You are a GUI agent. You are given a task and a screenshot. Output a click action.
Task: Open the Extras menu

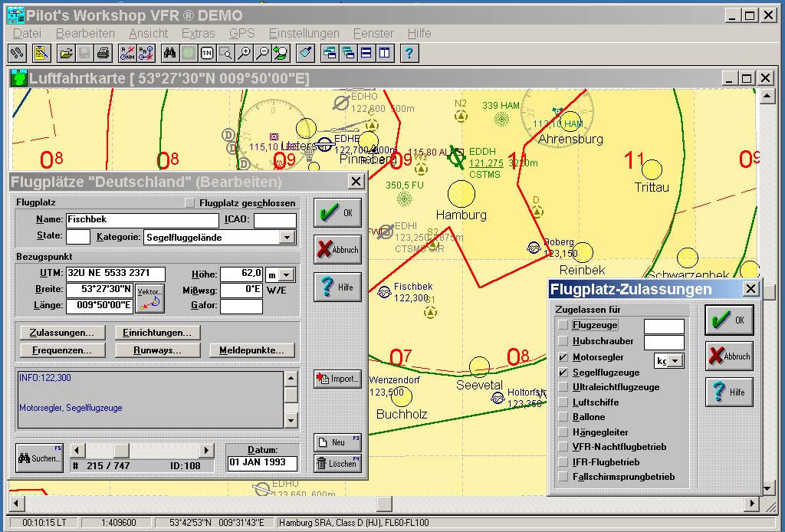[198, 34]
